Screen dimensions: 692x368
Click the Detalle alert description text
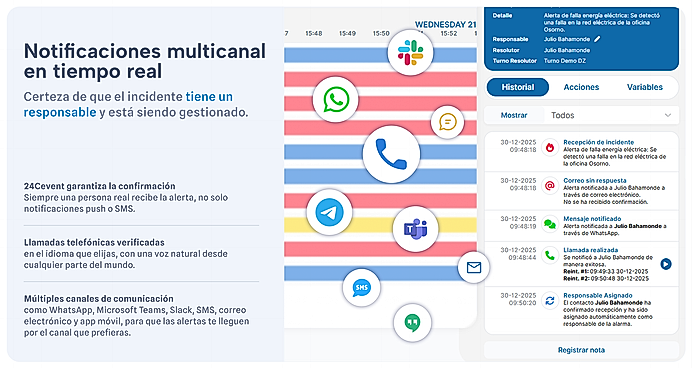602,22
